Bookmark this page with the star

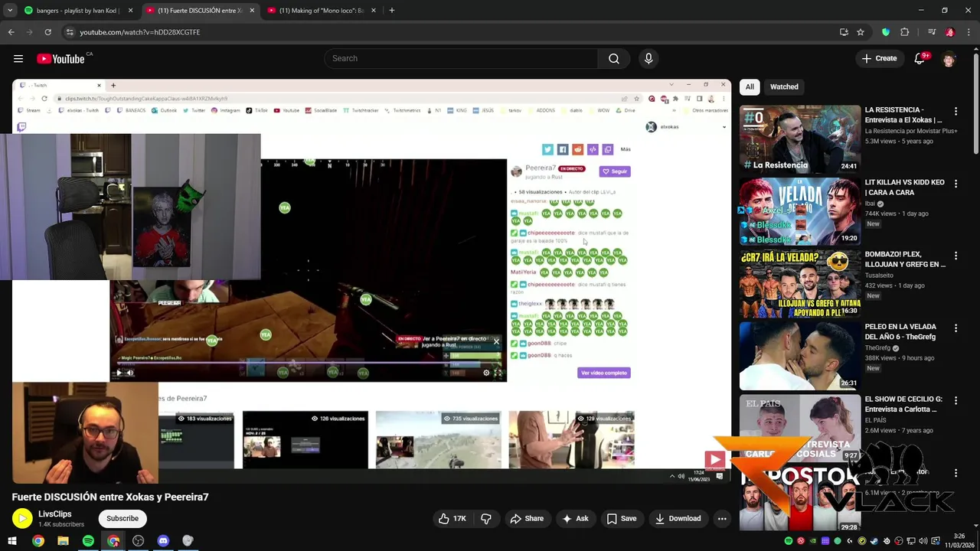[x=861, y=32]
